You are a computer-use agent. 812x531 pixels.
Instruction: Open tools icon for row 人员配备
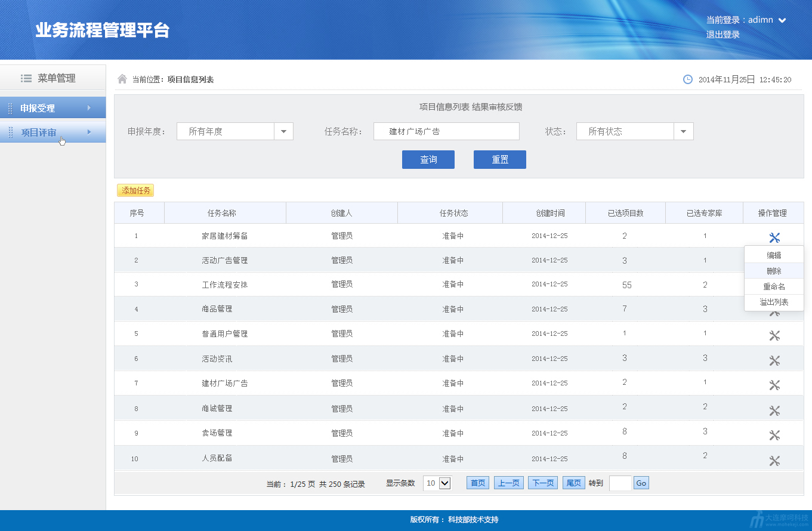click(774, 461)
